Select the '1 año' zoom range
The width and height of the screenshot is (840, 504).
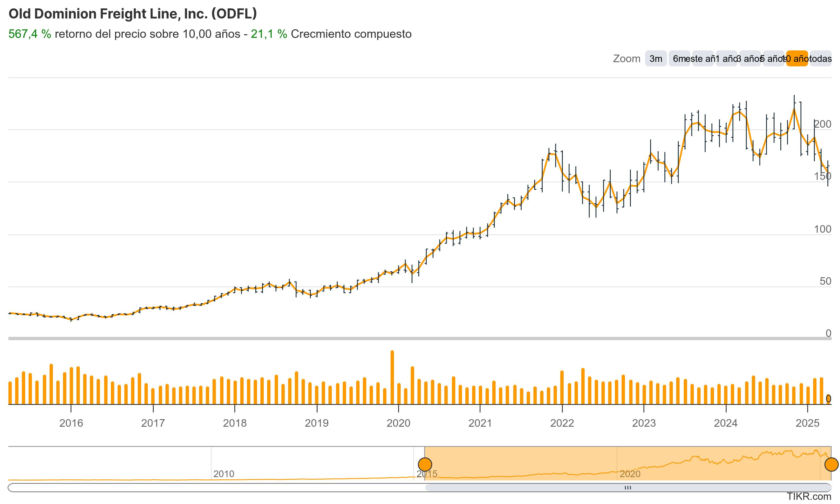(x=726, y=59)
